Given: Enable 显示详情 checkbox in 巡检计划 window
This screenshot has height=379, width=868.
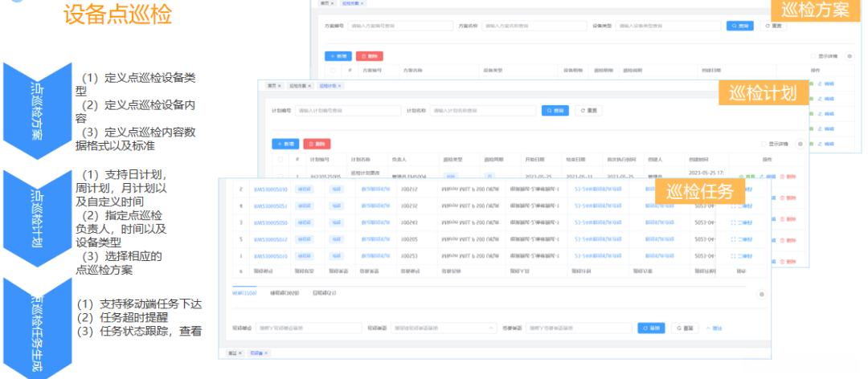Looking at the screenshot, I should 764,144.
